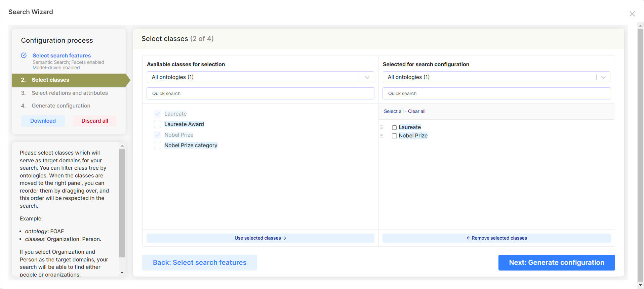The width and height of the screenshot is (644, 289).
Task: Click the Select all link
Action: (394, 111)
